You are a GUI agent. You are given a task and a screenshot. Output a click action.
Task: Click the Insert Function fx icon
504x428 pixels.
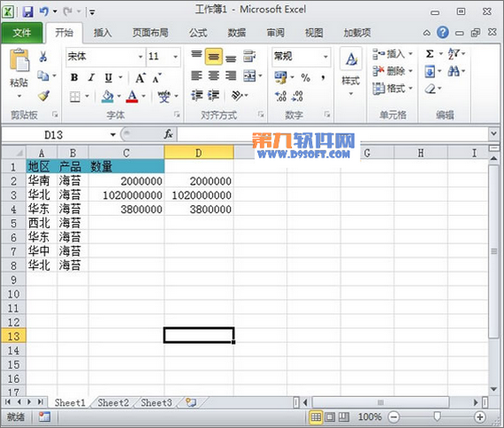(168, 134)
